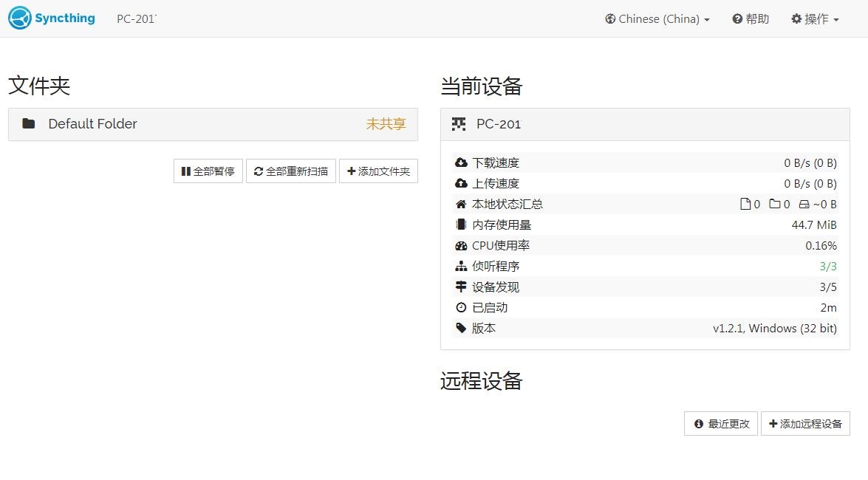Click the tag icon for 版本
Screen dimensions: 868x480
pos(461,329)
